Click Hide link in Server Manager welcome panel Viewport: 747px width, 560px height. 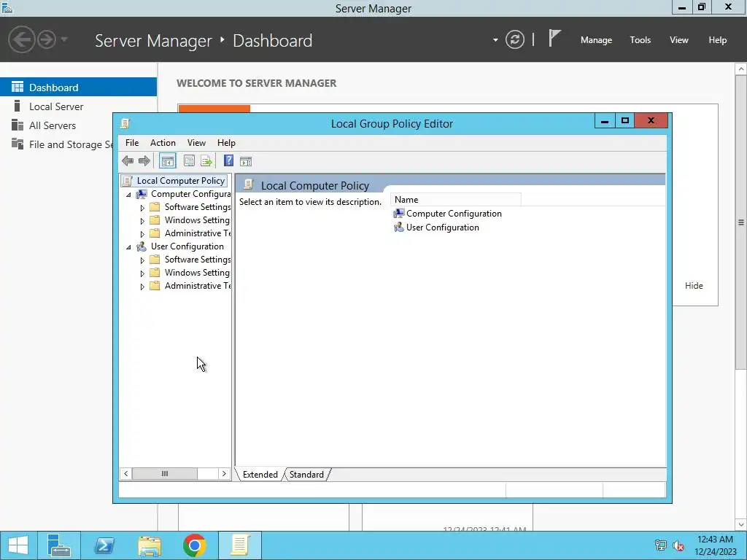694,285
